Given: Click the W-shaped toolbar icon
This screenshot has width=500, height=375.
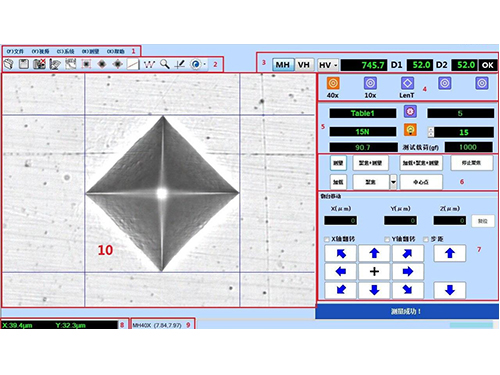Looking at the screenshot, I should [149, 64].
